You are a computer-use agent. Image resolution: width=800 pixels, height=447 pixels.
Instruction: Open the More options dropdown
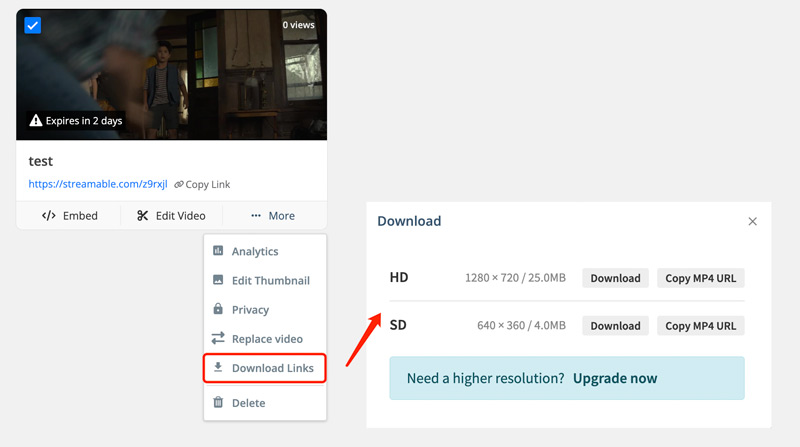[273, 216]
